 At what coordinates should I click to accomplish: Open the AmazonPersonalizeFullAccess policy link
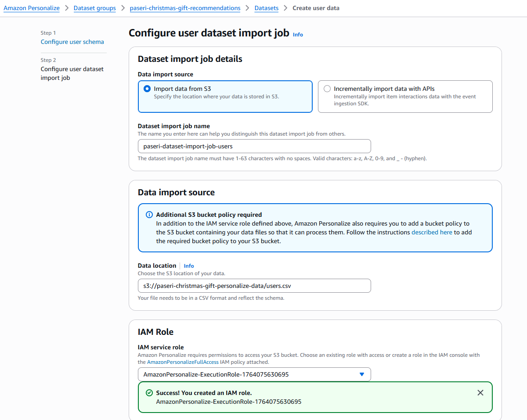click(x=183, y=362)
